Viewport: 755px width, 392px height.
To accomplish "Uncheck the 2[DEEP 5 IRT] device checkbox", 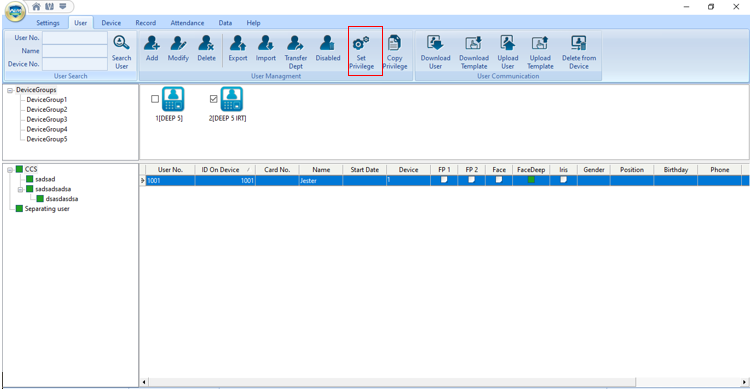I will pyautogui.click(x=214, y=99).
